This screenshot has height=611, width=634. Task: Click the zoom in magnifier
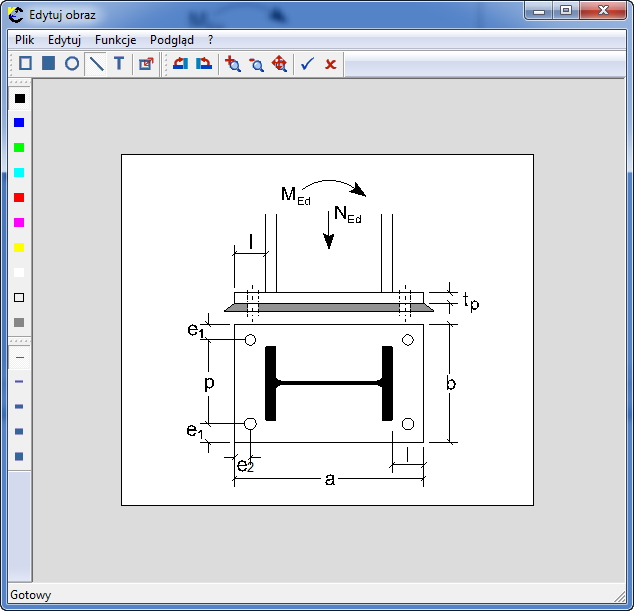(x=233, y=63)
